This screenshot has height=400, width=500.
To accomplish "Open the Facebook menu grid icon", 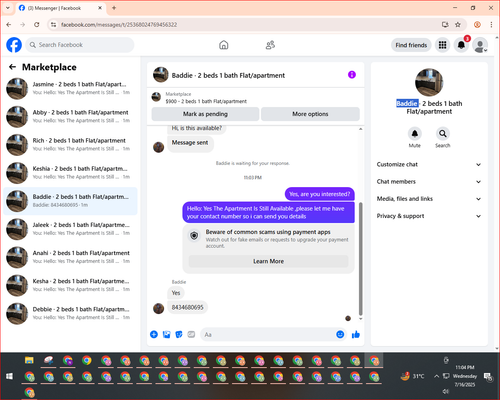I will tap(442, 45).
